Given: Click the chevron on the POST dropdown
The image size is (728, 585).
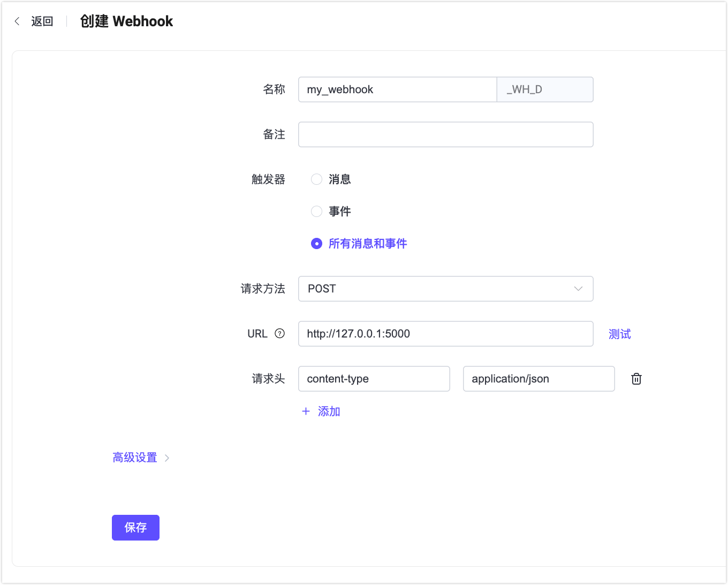Looking at the screenshot, I should tap(578, 289).
